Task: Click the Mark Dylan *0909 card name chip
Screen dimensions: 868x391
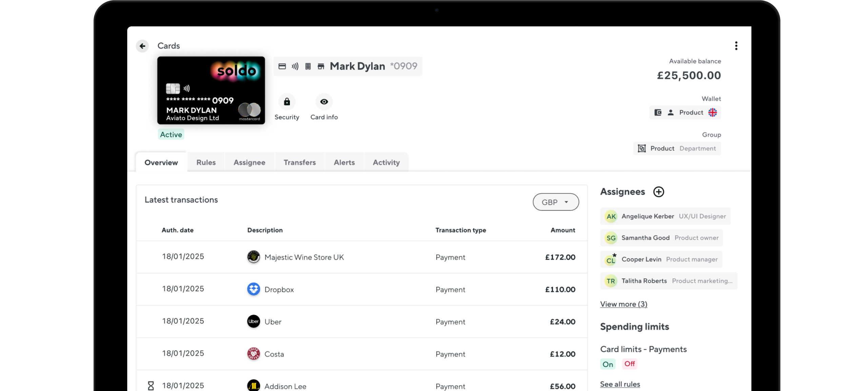Action: pos(348,66)
